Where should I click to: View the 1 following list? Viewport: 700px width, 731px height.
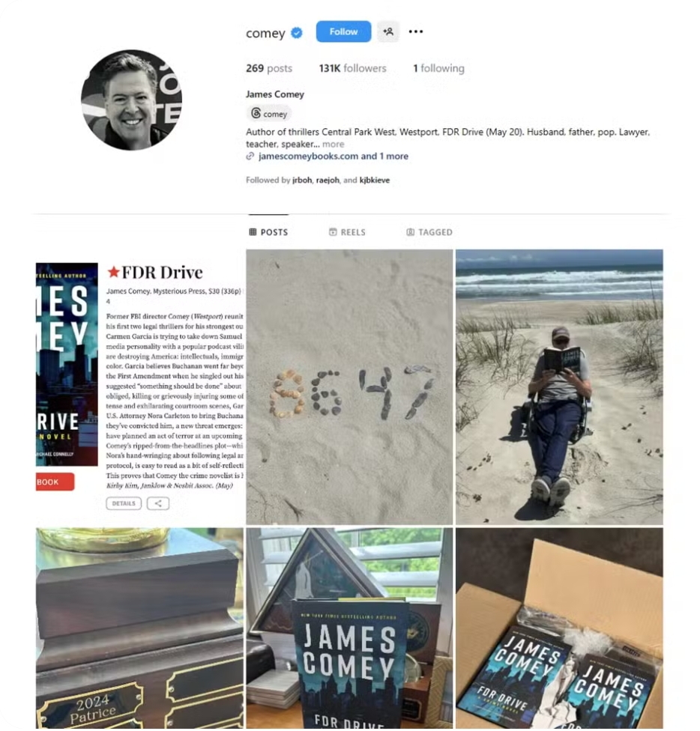(438, 69)
